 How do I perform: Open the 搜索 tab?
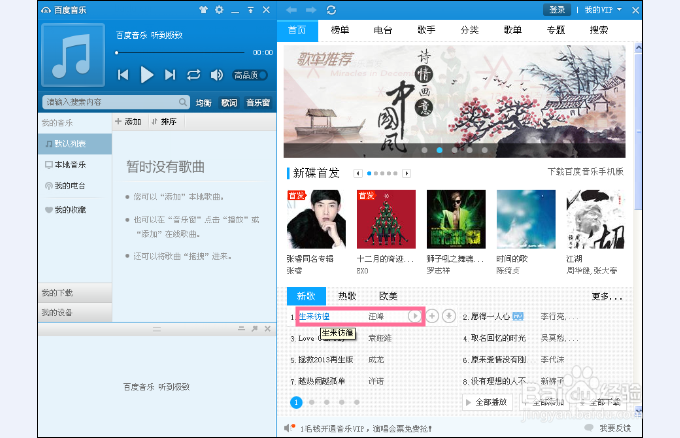pos(599,30)
